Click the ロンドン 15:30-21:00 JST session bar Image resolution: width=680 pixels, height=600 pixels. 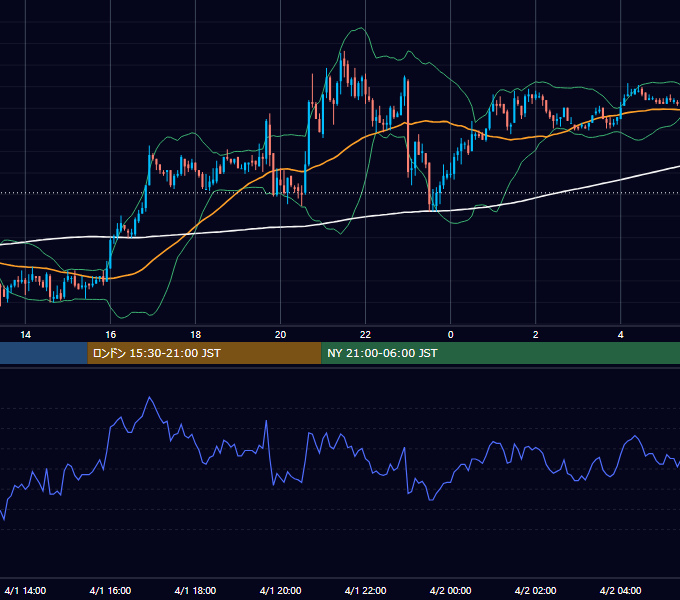(x=204, y=353)
